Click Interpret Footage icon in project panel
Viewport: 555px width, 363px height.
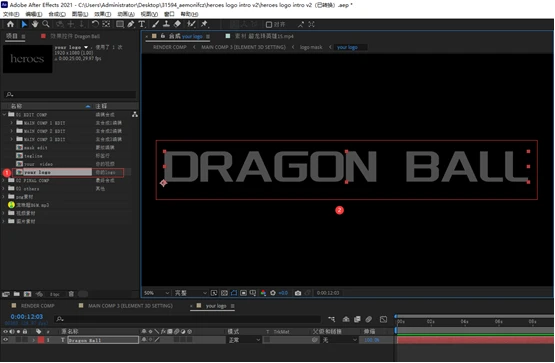pyautogui.click(x=6, y=294)
